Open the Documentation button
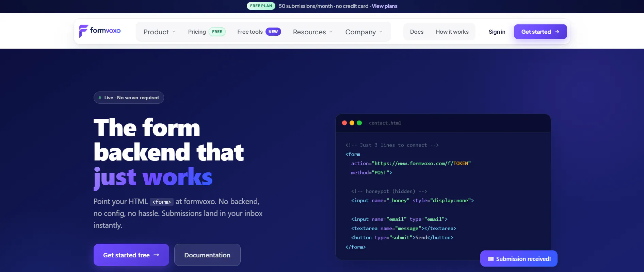The image size is (644, 272). pyautogui.click(x=207, y=255)
